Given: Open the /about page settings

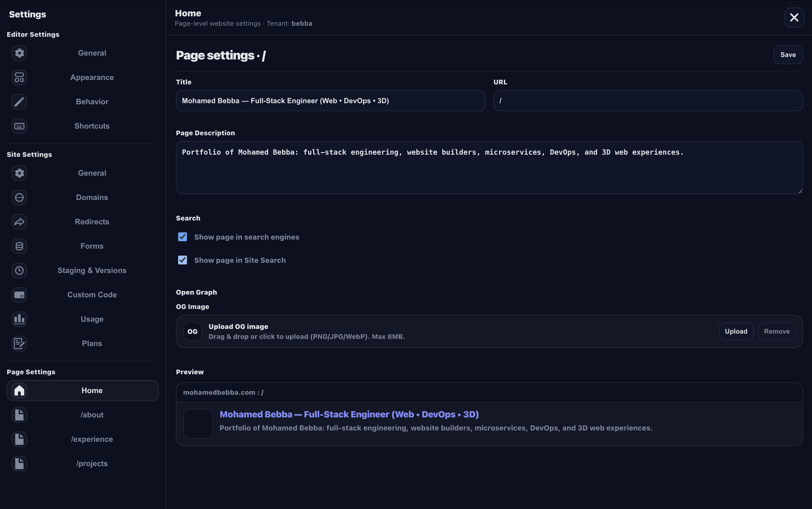Looking at the screenshot, I should (92, 415).
